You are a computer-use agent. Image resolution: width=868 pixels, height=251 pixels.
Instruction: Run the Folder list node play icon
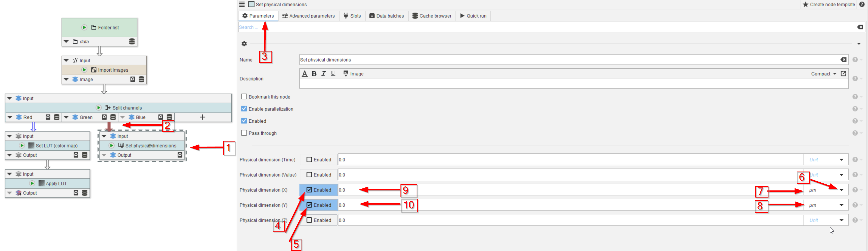click(84, 27)
